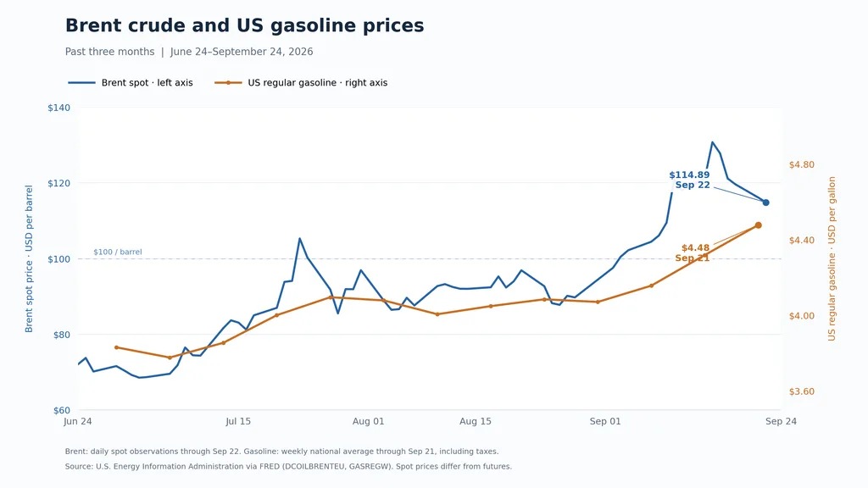Click the Brent peak point above $130

pyautogui.click(x=712, y=142)
